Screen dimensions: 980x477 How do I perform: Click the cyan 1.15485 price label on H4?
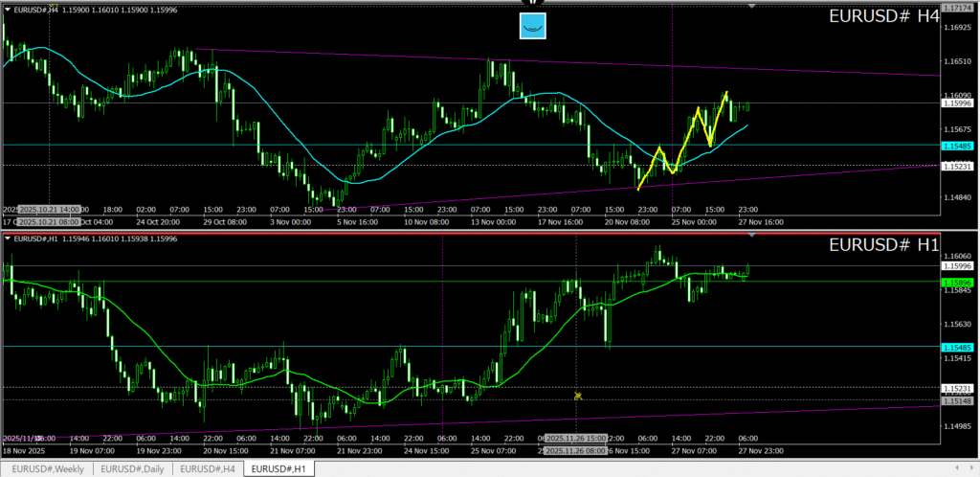point(958,146)
